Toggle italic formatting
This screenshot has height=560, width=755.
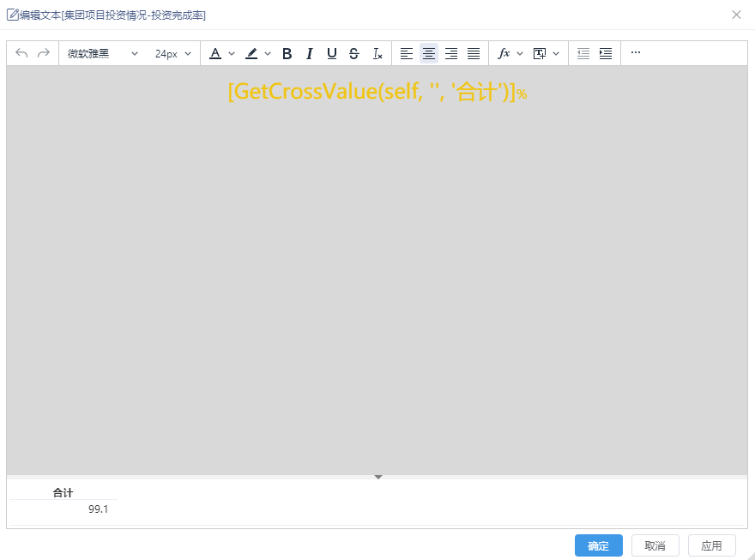tap(309, 53)
